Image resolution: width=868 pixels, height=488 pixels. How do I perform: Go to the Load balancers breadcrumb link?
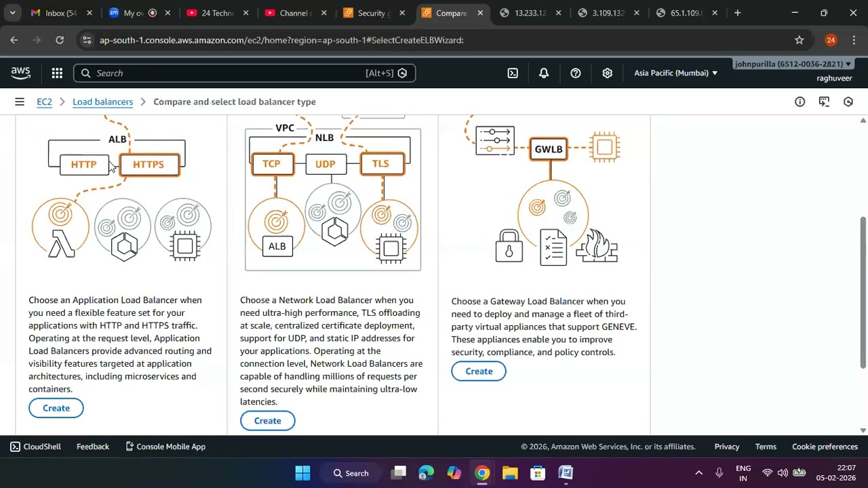(103, 102)
